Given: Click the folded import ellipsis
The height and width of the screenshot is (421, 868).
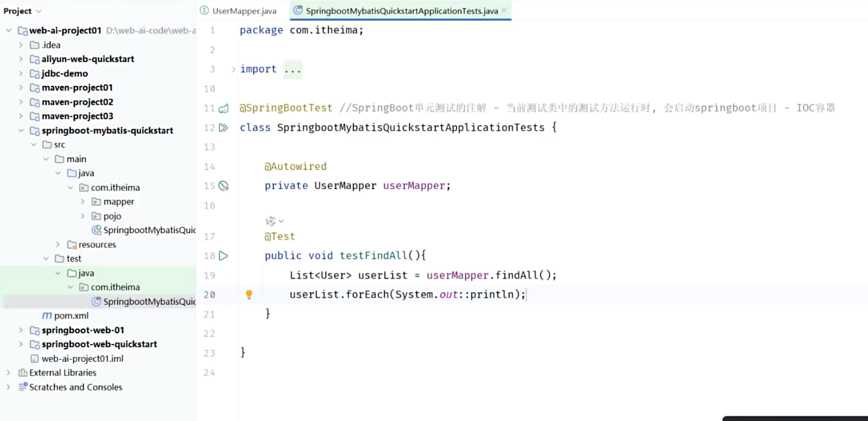Looking at the screenshot, I should coord(293,69).
